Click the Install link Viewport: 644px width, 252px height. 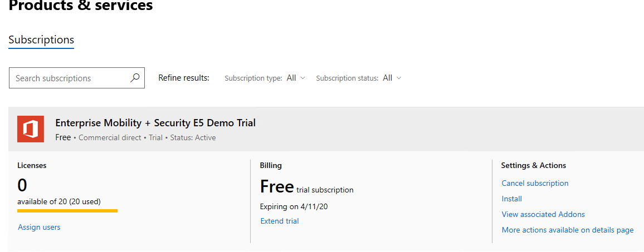pyautogui.click(x=512, y=199)
